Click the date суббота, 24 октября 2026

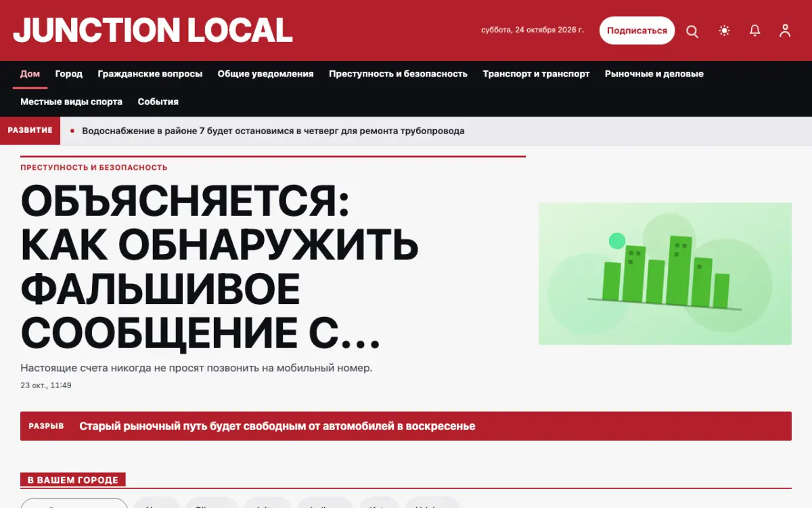click(x=532, y=30)
